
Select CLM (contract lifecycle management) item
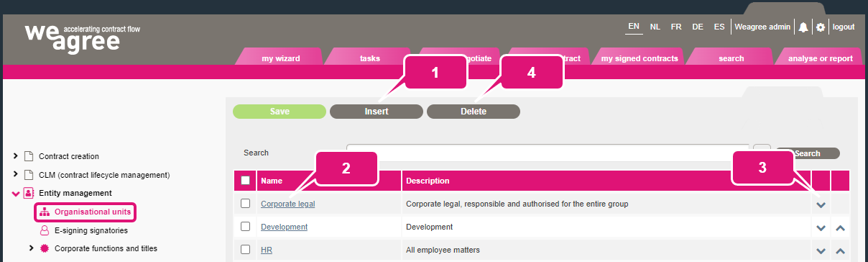coord(104,175)
